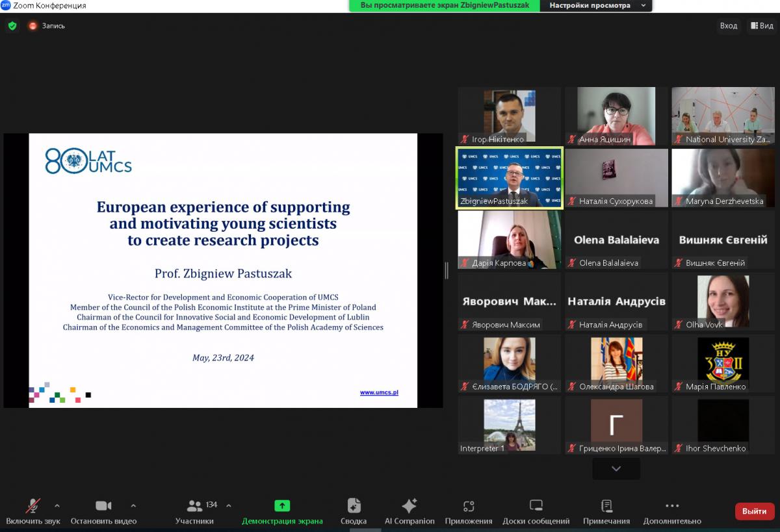Click the Zoom app icon in title bar
Image resolution: width=780 pixels, height=532 pixels.
click(6, 5)
